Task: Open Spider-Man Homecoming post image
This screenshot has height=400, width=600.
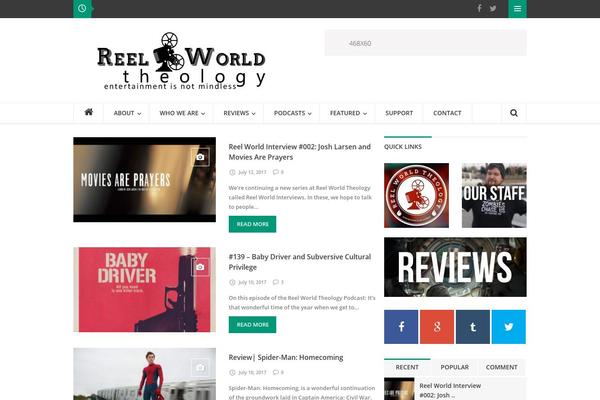Action: tap(145, 374)
